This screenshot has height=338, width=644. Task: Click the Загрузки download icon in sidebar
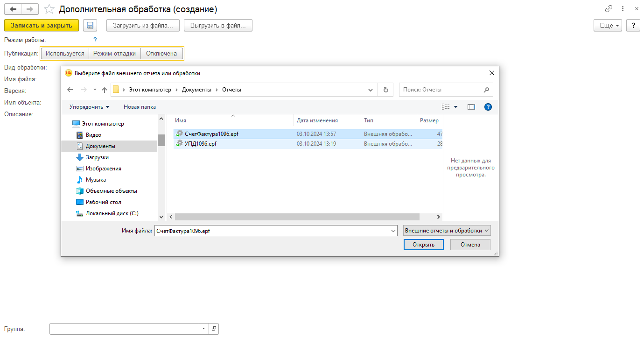click(x=79, y=157)
